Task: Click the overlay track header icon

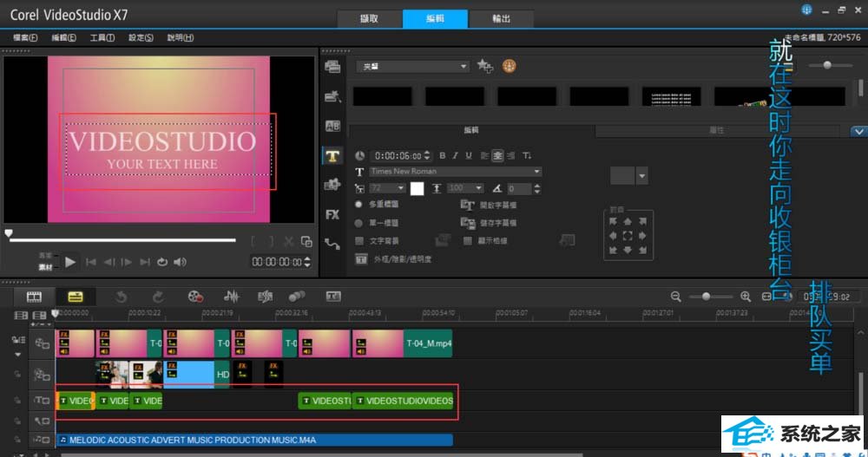Action: [42, 375]
